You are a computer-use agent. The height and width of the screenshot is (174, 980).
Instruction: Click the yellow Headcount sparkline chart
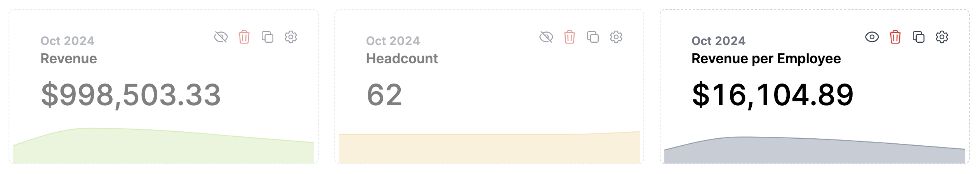pyautogui.click(x=489, y=147)
